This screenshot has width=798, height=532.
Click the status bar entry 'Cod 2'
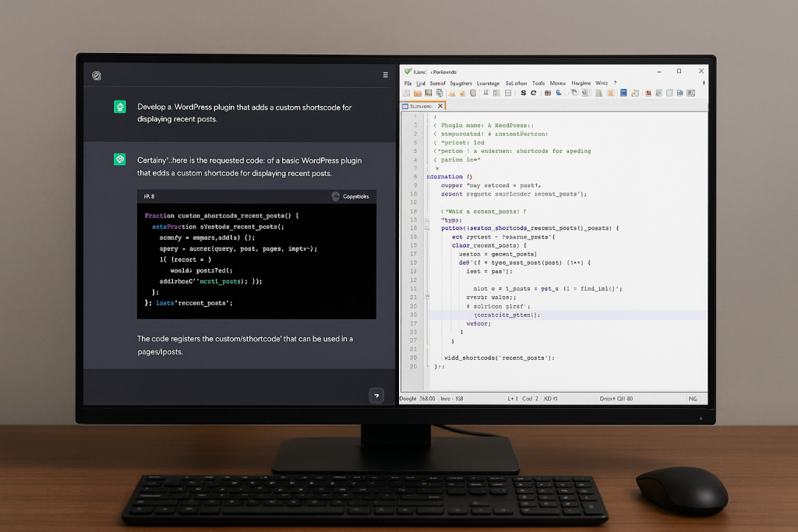coord(530,399)
